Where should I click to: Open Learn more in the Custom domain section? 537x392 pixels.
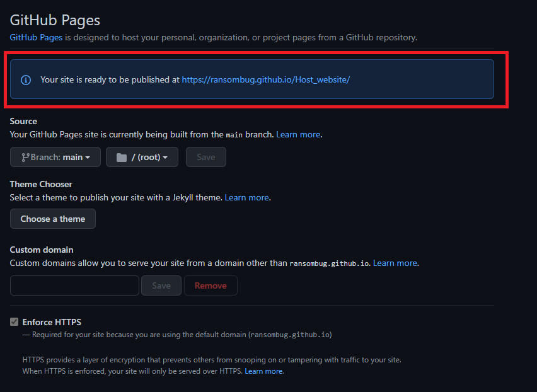coord(395,263)
